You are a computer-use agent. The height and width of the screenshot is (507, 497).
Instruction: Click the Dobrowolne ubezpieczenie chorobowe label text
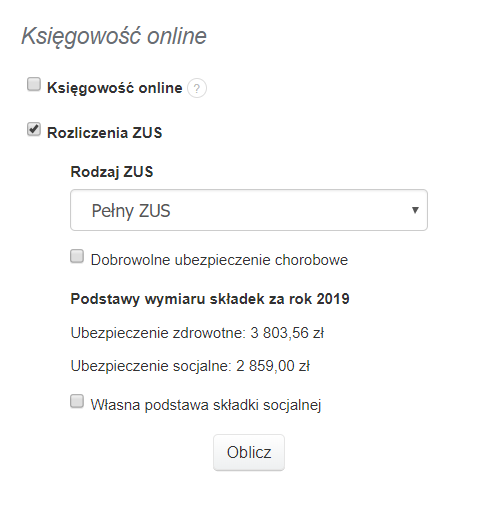click(219, 260)
